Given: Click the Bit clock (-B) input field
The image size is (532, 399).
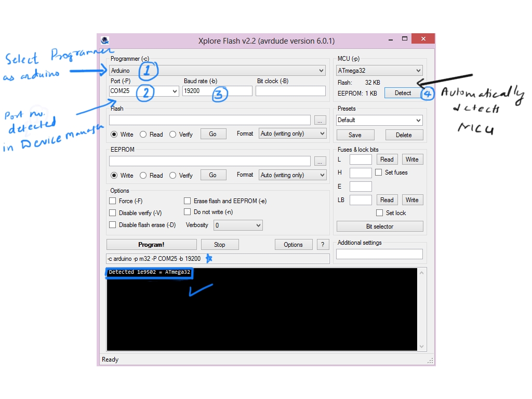Looking at the screenshot, I should click(290, 91).
